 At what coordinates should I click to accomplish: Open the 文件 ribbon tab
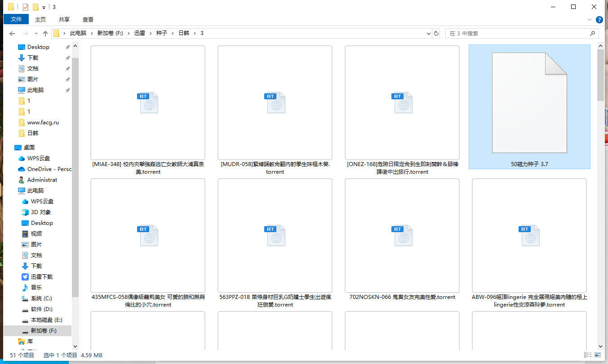coord(16,19)
